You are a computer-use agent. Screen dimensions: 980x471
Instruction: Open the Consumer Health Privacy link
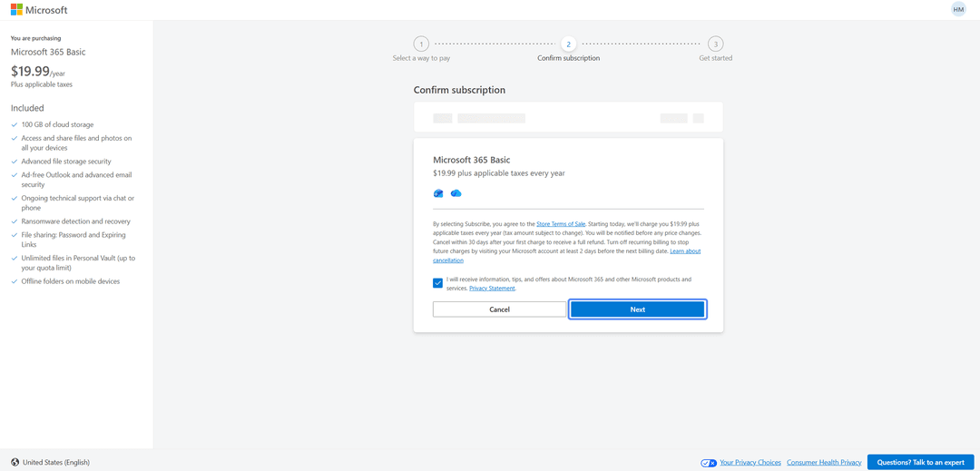pos(824,463)
